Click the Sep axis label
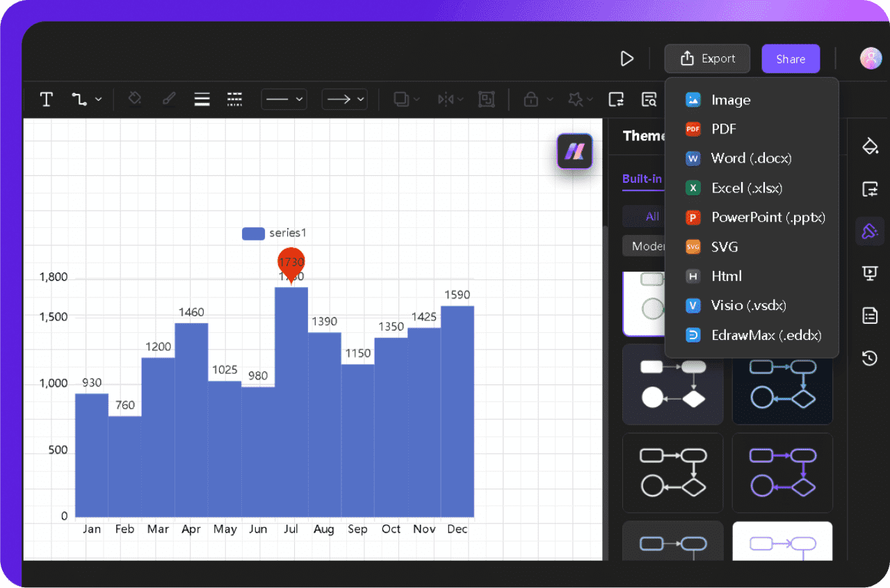Screen dimensions: 890x588 click(x=357, y=529)
